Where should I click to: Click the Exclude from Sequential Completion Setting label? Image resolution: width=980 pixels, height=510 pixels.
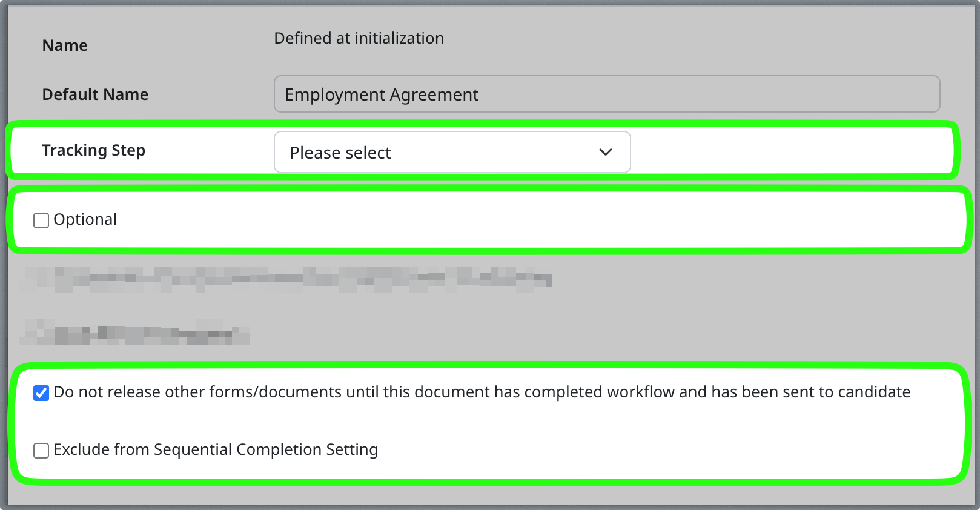[216, 450]
